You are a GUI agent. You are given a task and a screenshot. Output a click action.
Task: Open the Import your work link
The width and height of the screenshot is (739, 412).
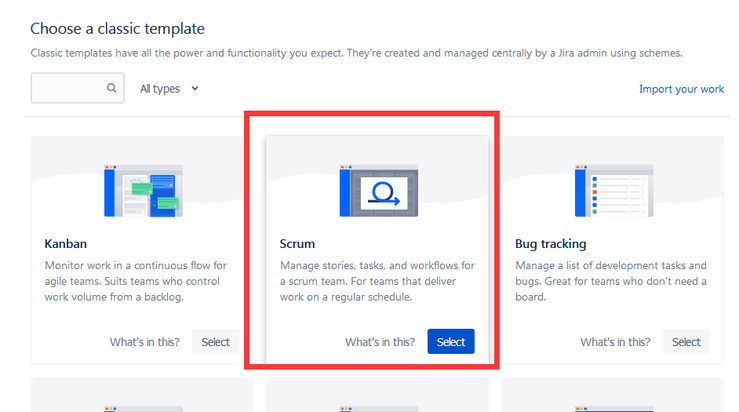point(681,89)
